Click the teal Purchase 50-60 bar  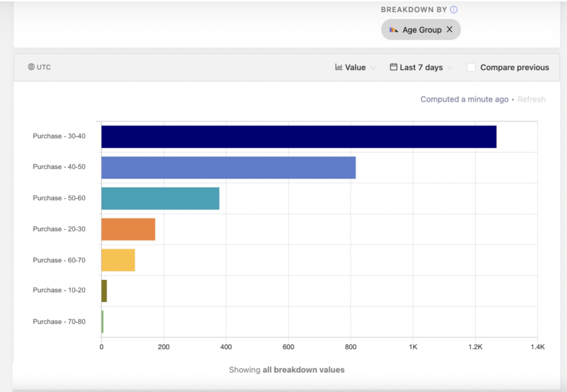160,199
